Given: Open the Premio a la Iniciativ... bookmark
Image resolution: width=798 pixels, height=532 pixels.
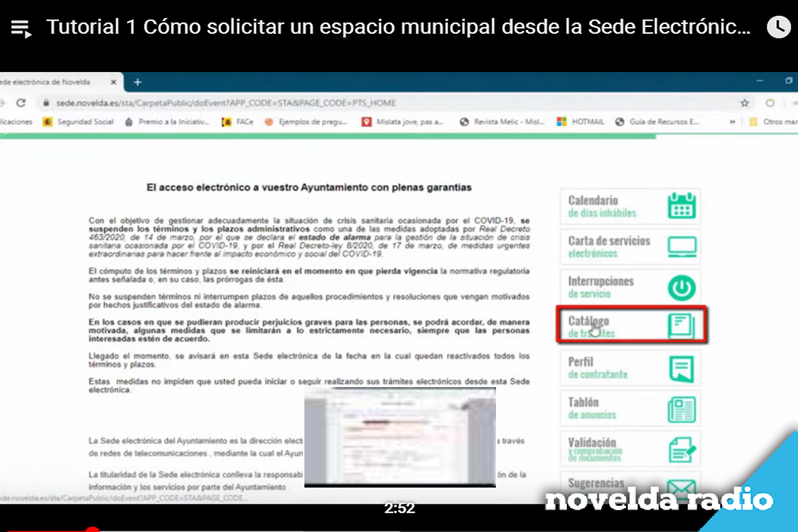Looking at the screenshot, I should click(167, 122).
